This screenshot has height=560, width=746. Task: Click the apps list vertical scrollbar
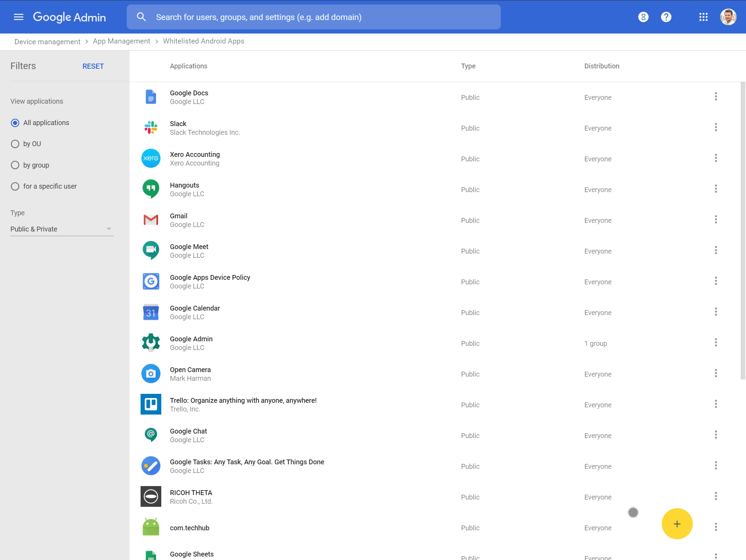[x=743, y=231]
